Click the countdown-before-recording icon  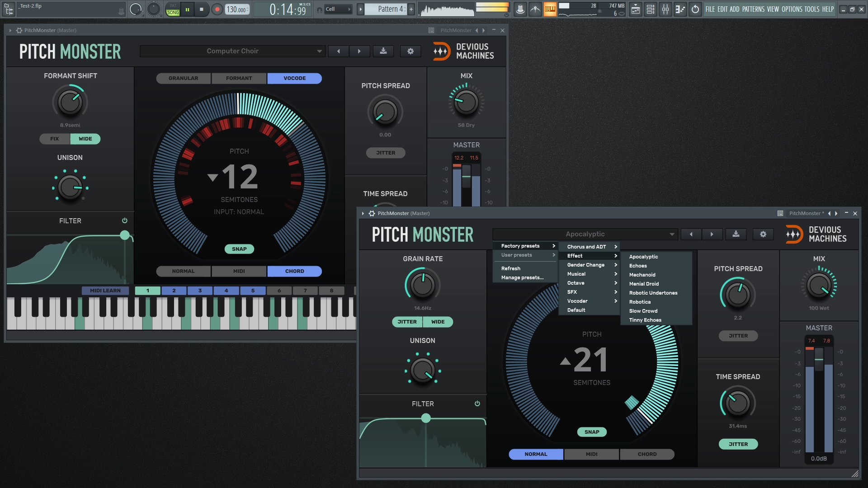(x=535, y=9)
